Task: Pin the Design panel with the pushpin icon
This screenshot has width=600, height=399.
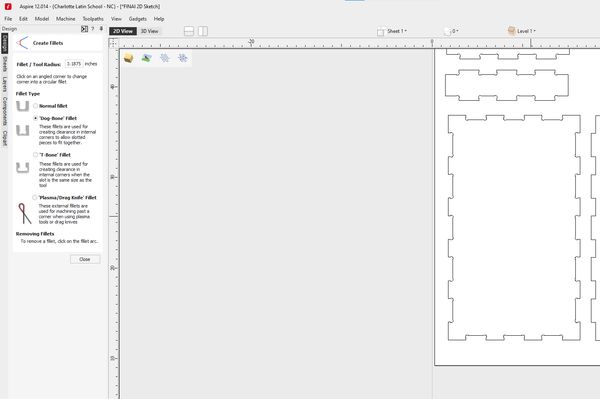Action: [x=101, y=29]
